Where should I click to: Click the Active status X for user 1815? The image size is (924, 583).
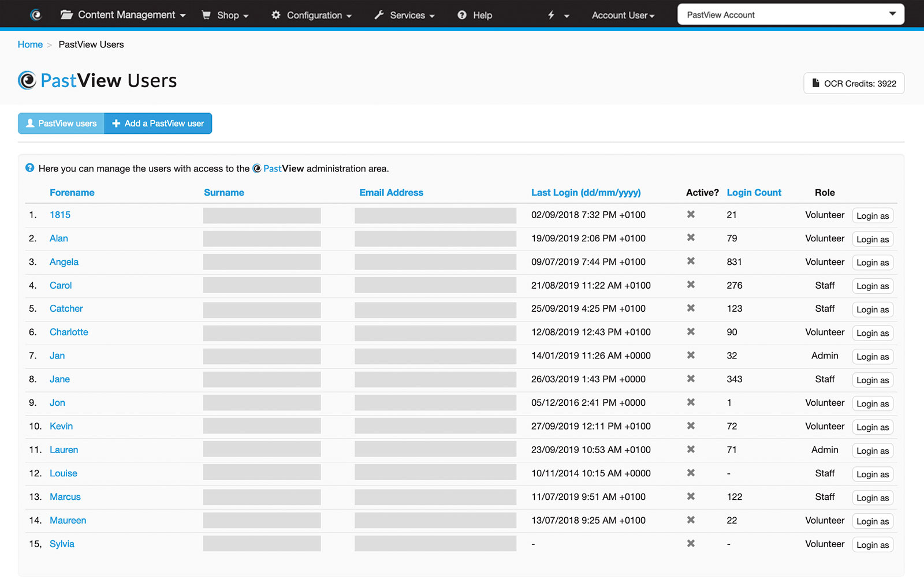click(691, 214)
